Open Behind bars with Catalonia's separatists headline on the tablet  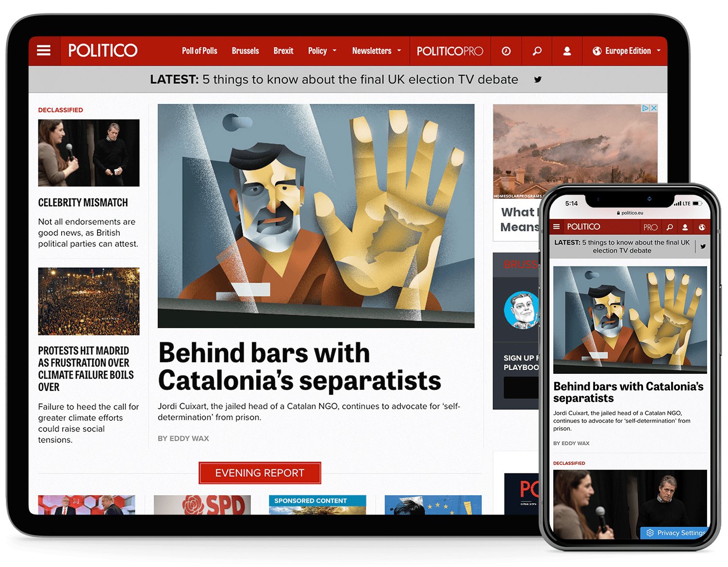299,367
